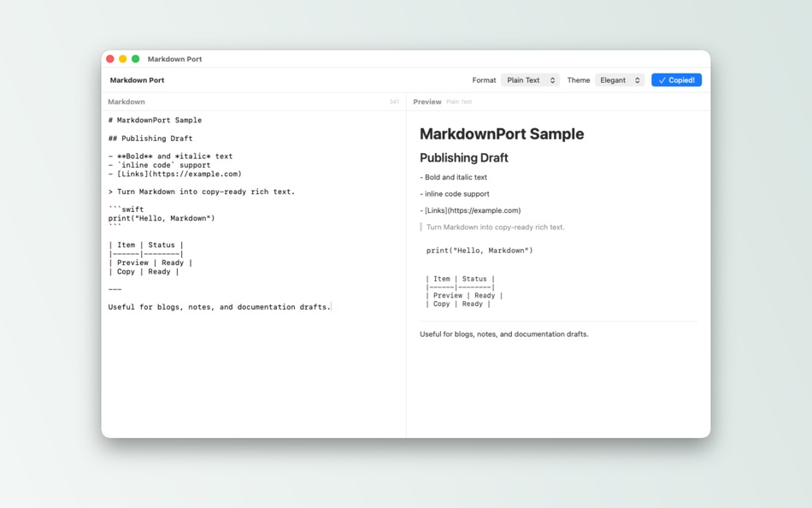The height and width of the screenshot is (508, 812).
Task: Click '- Bold and italic text' in preview
Action: [454, 177]
